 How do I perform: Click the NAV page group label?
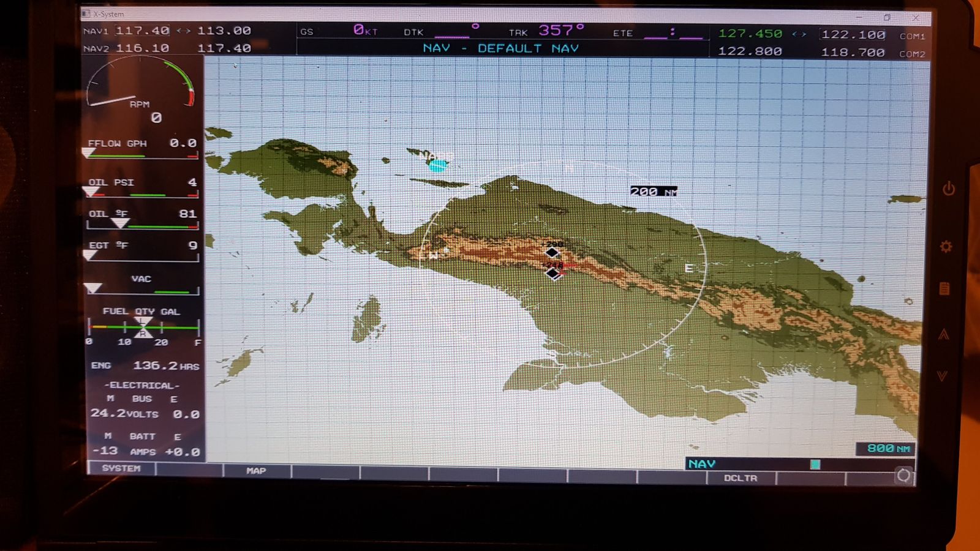point(702,464)
